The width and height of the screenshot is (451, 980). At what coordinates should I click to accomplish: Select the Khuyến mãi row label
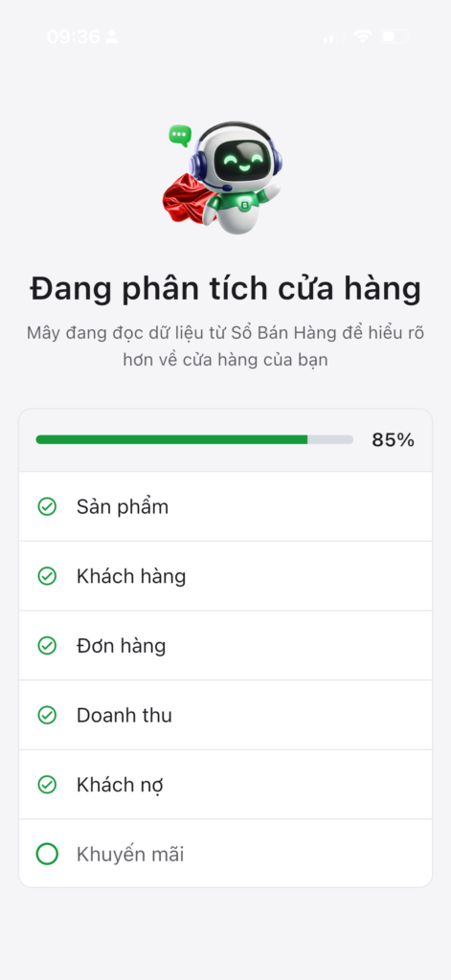pos(130,854)
